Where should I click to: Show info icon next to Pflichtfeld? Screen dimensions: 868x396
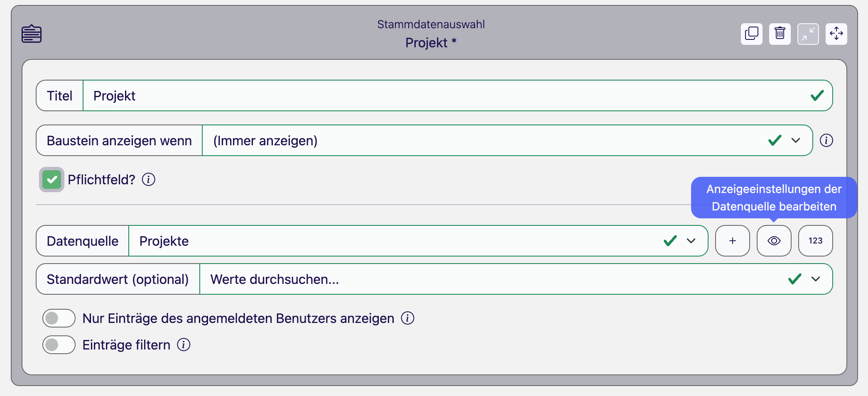click(x=149, y=180)
